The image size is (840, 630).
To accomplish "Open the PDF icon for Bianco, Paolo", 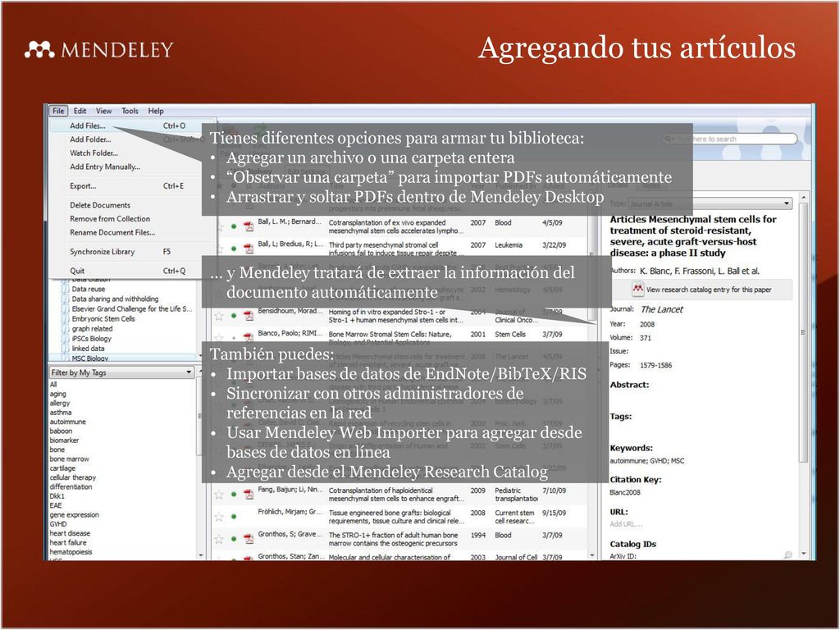I will (x=249, y=337).
